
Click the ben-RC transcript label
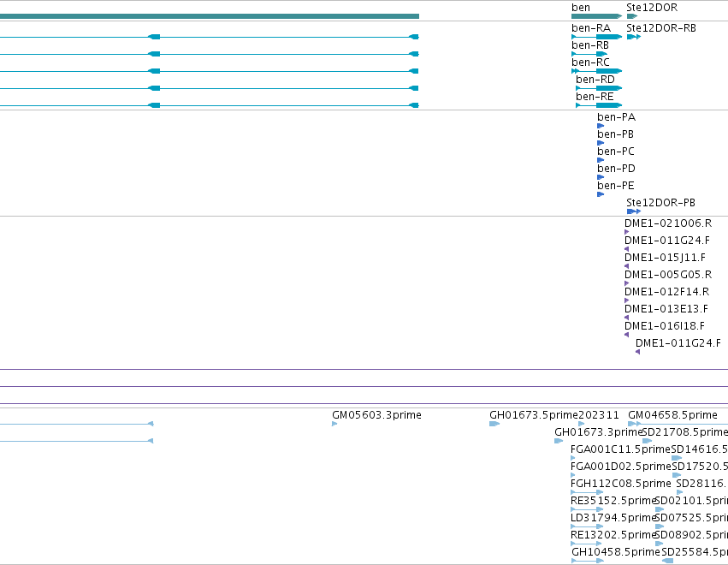point(590,62)
